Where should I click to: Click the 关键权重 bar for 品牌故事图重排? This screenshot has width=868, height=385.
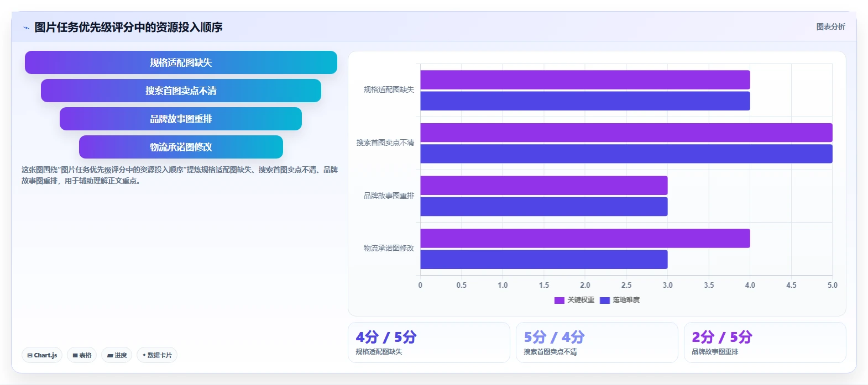544,186
